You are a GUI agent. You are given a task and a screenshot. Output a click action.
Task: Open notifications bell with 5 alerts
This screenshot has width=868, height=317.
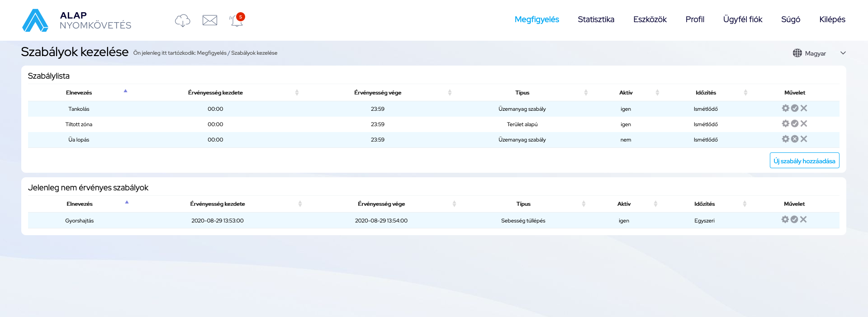point(237,20)
